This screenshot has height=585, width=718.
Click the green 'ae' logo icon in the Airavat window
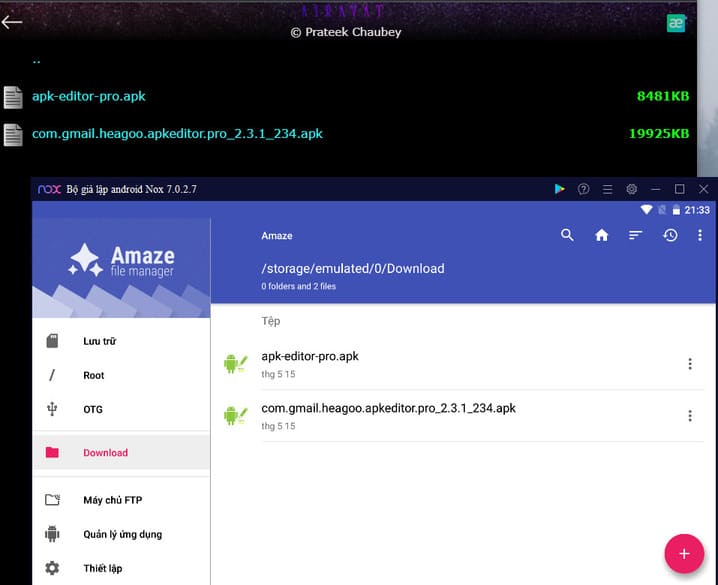coord(676,23)
